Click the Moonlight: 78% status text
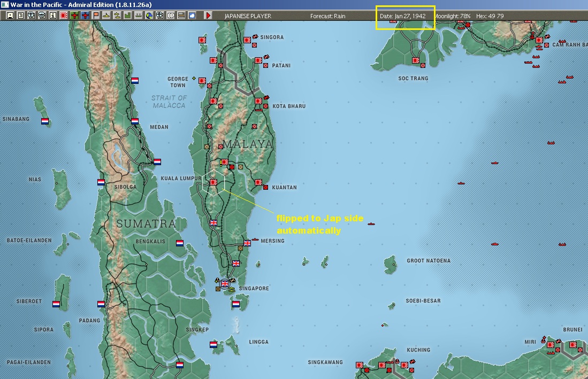This screenshot has width=588, height=379. pos(452,16)
